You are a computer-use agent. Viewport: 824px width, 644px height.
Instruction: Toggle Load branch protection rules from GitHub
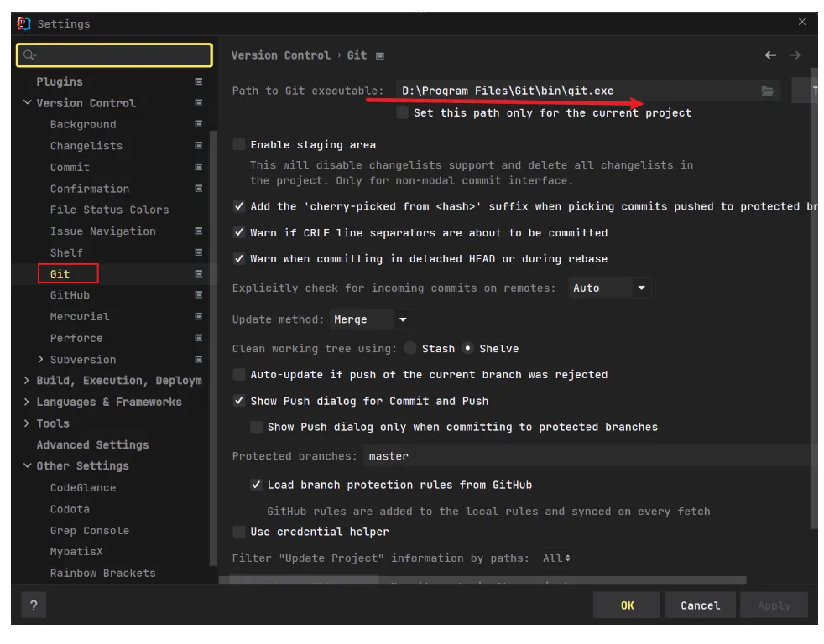(257, 485)
